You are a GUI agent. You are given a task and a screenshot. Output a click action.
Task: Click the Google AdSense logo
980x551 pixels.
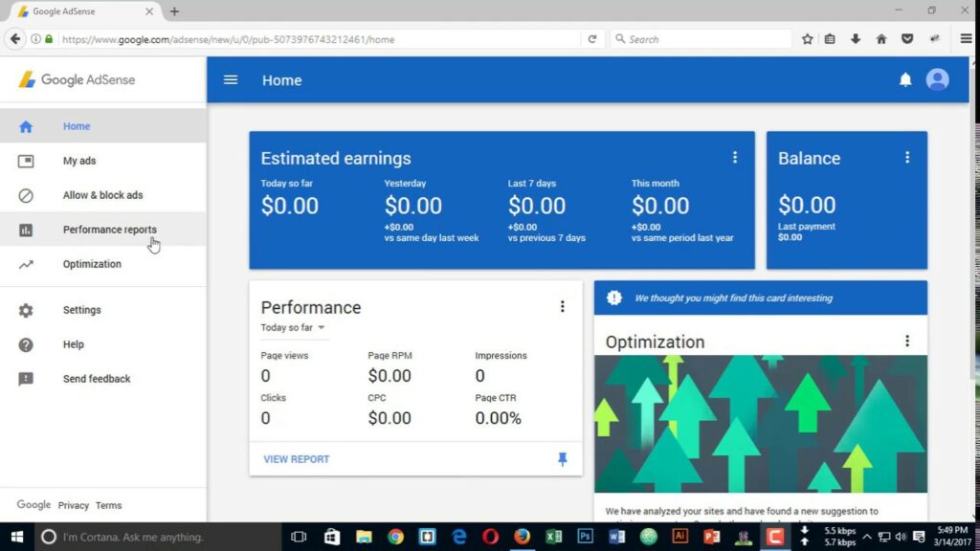[77, 80]
